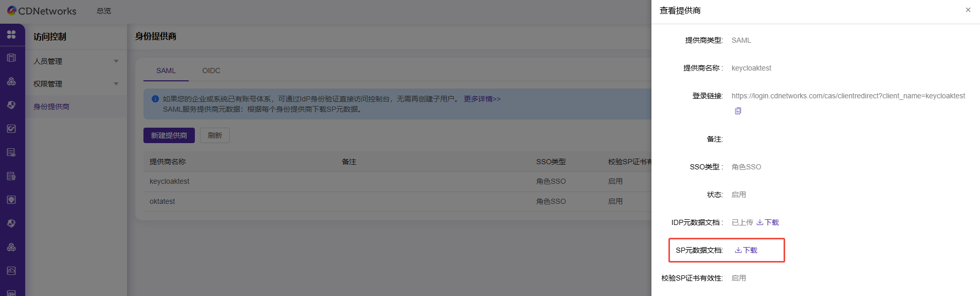The height and width of the screenshot is (296, 980).
Task: Select the checkmark box sidebar icon
Action: (x=11, y=129)
